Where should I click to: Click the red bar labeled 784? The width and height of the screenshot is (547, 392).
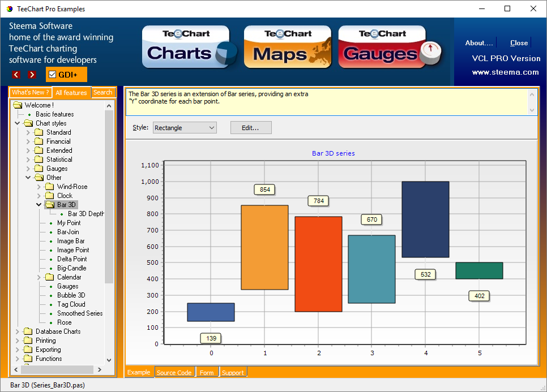(x=318, y=264)
